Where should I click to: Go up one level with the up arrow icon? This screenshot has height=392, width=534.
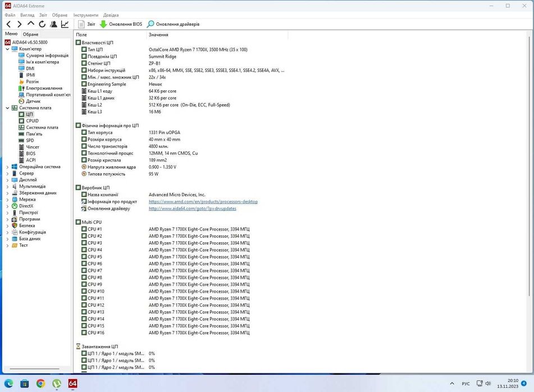coord(31,24)
